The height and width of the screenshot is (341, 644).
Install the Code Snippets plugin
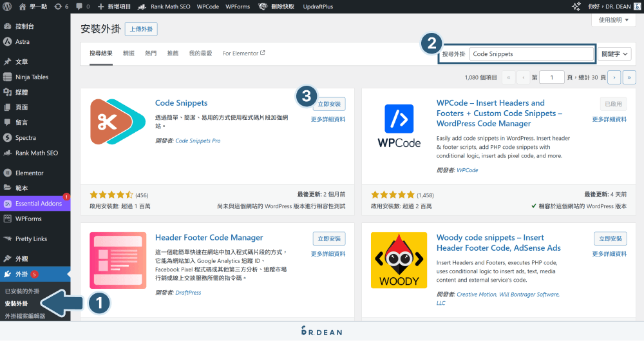tap(329, 104)
